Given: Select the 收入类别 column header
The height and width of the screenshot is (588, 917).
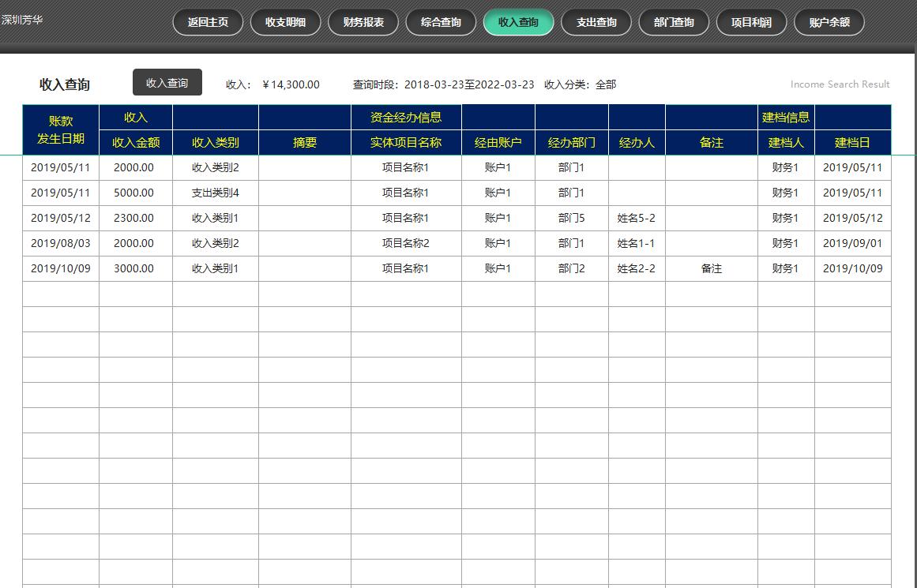Looking at the screenshot, I should point(216,143).
